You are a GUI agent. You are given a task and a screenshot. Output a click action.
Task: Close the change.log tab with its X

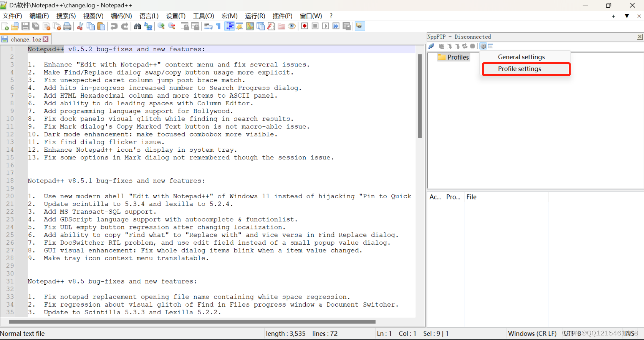tap(46, 39)
